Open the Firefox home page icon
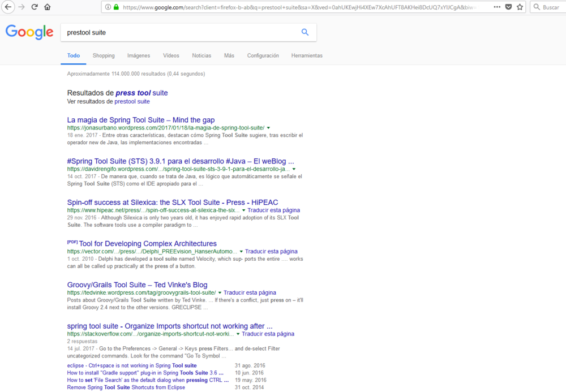This screenshot has width=566, height=392. point(48,7)
